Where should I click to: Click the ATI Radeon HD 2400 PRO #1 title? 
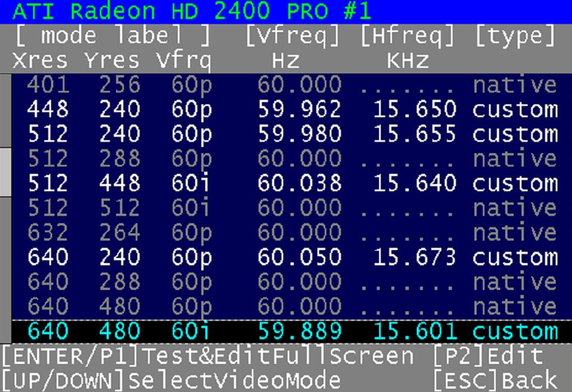[192, 11]
